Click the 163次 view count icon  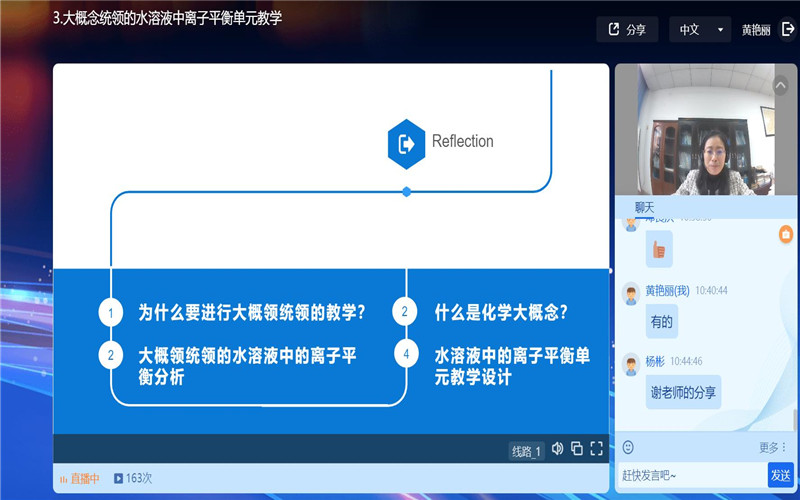(119, 479)
